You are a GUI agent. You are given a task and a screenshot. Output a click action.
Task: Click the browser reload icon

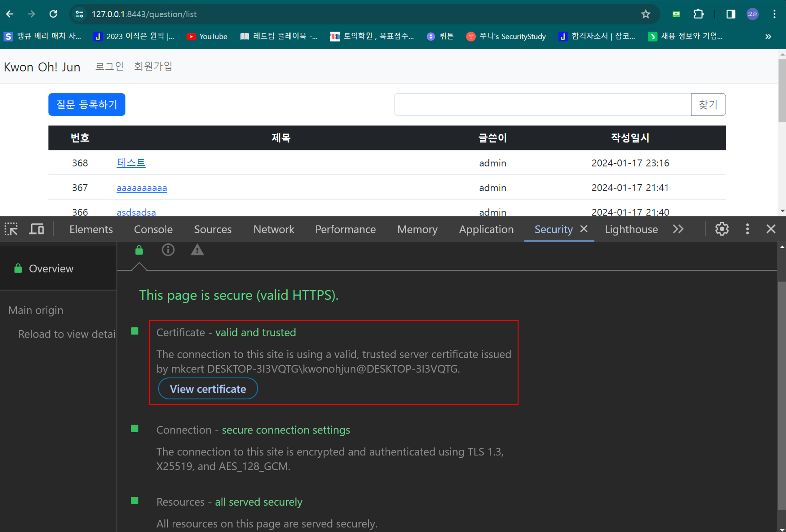pyautogui.click(x=53, y=14)
